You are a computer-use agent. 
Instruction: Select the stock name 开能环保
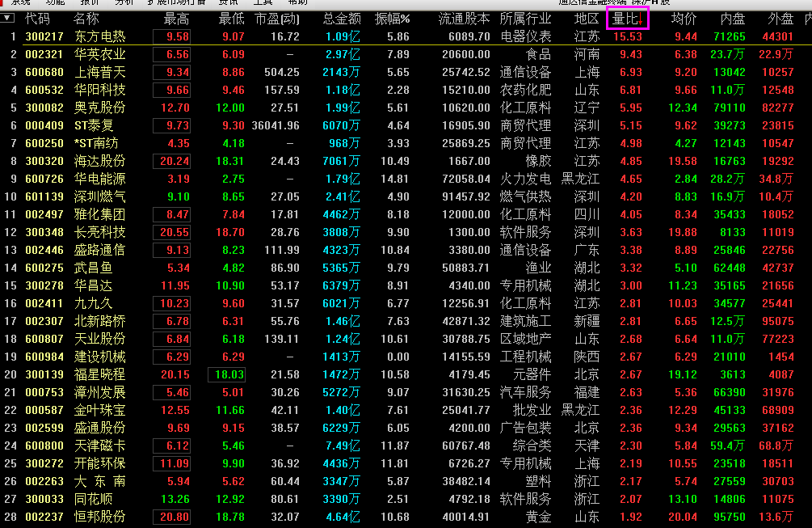[100, 464]
